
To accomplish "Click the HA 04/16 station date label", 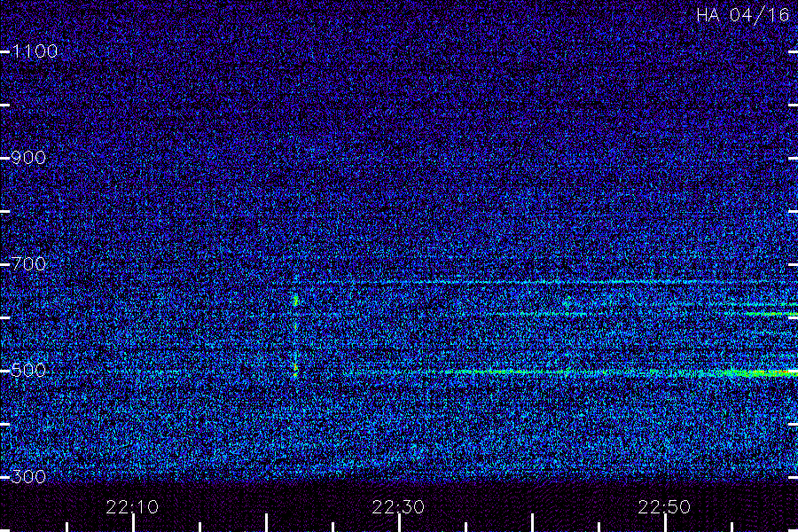I will pyautogui.click(x=742, y=15).
